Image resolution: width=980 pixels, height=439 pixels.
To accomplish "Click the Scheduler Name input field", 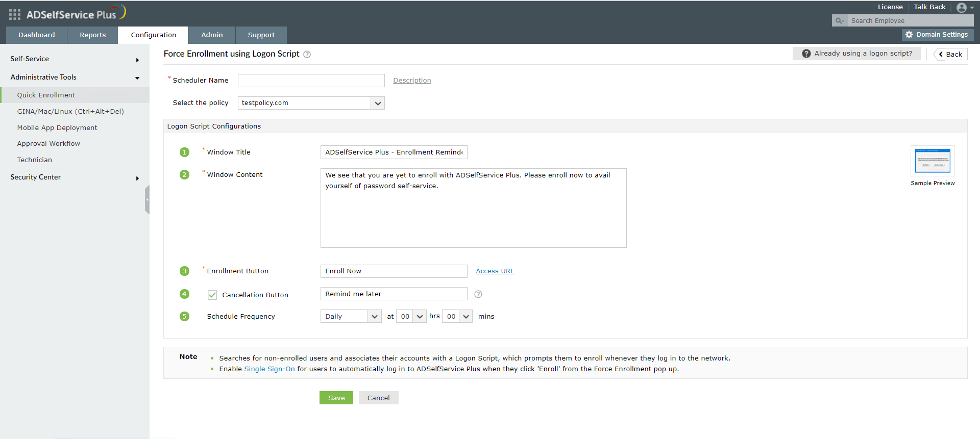I will click(311, 81).
